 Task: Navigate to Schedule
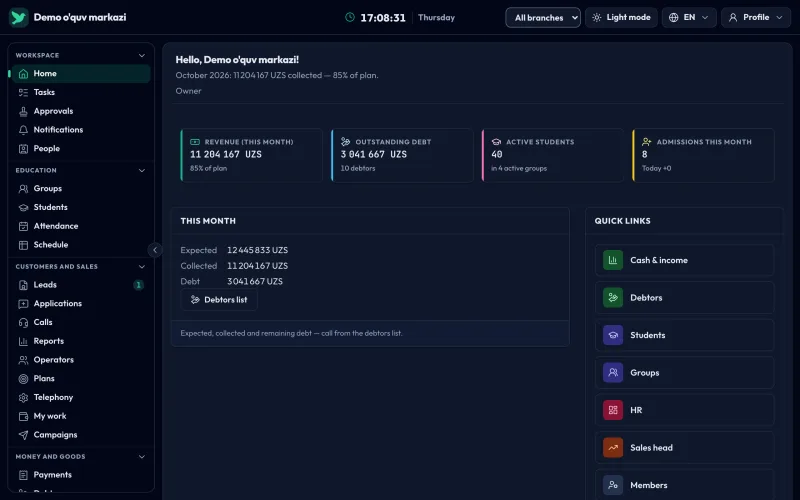tap(81, 245)
